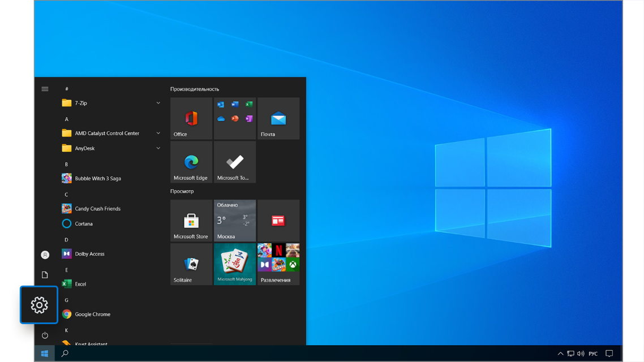Open AMD Catalyst Control Center entry

point(111,133)
